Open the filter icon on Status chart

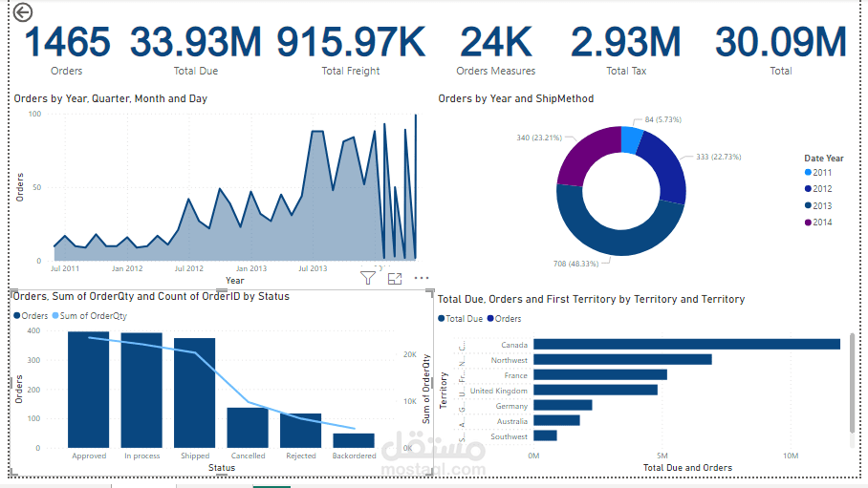click(368, 278)
